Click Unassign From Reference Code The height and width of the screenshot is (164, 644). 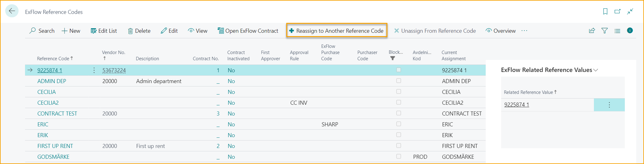pos(435,31)
